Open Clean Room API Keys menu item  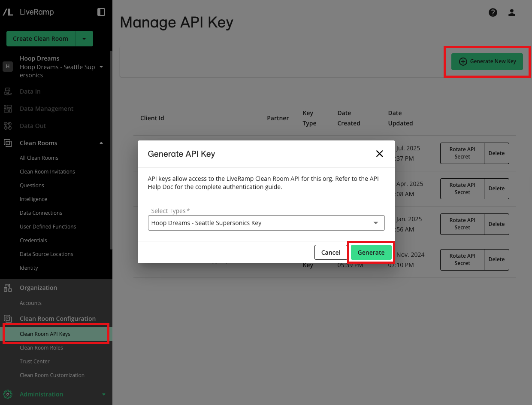pos(45,334)
